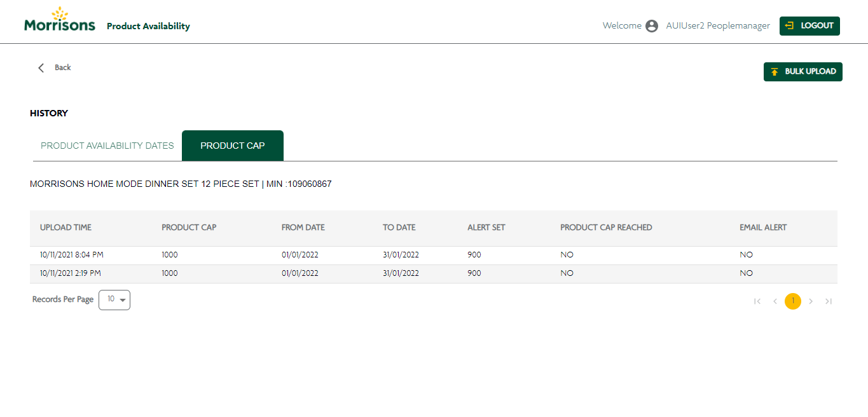Click the Morrisons logo

(60, 19)
